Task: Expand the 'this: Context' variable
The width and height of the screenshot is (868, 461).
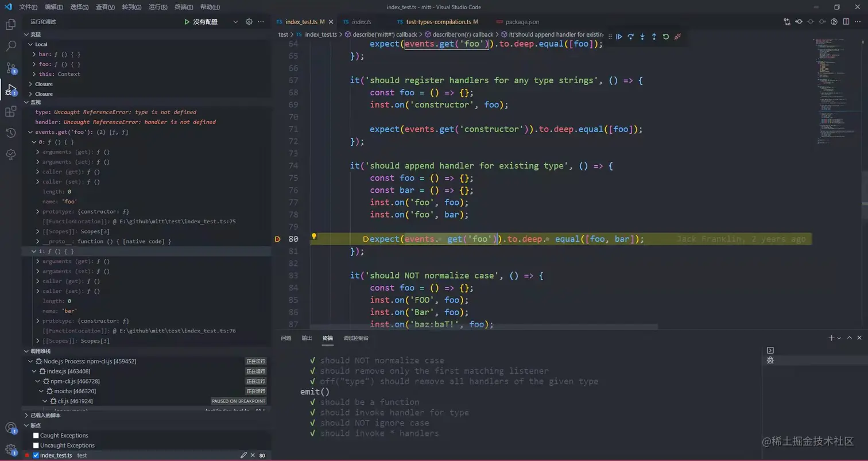Action: (35, 74)
